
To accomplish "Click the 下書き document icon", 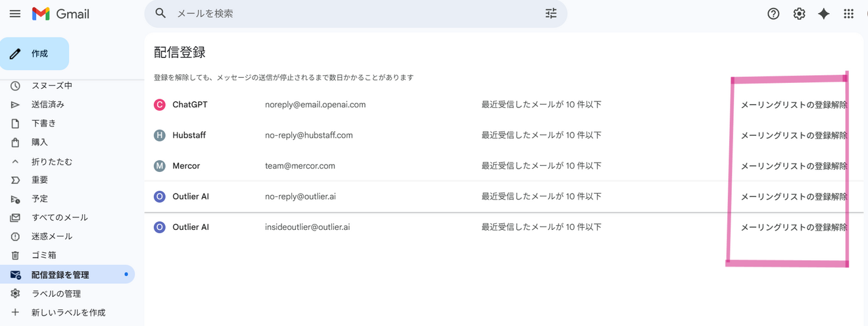I will (x=15, y=123).
